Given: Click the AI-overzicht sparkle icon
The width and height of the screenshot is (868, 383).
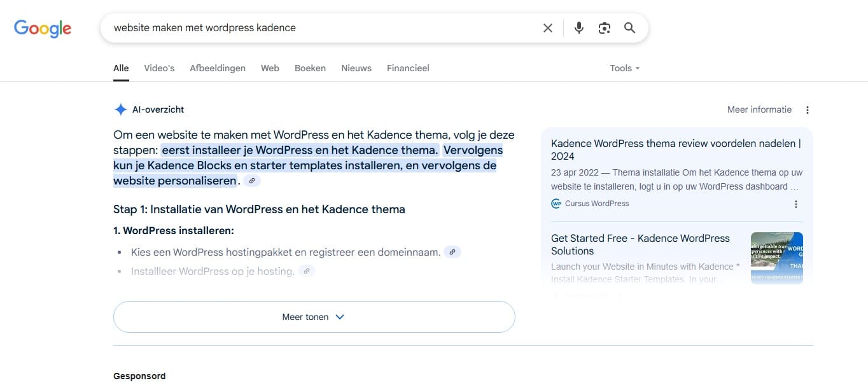Looking at the screenshot, I should (120, 109).
